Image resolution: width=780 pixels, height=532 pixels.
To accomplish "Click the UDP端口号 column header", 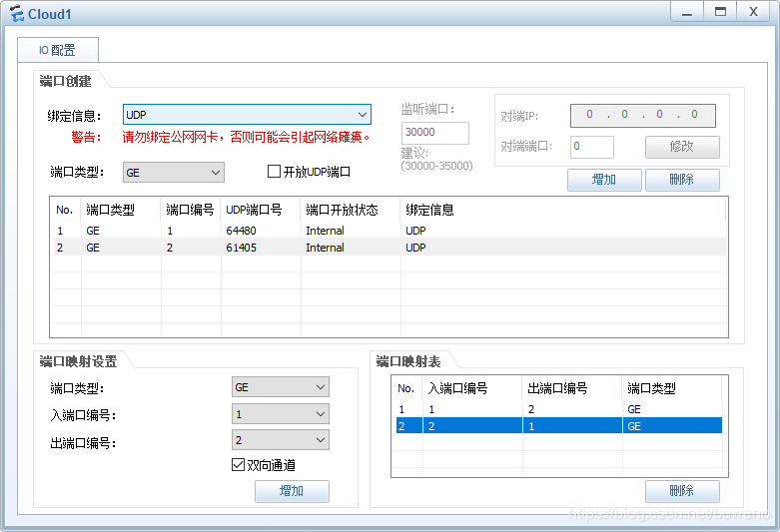I will [261, 210].
